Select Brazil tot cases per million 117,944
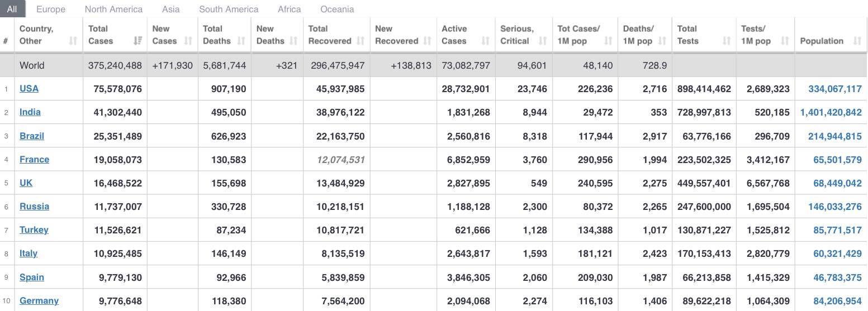 click(x=595, y=136)
